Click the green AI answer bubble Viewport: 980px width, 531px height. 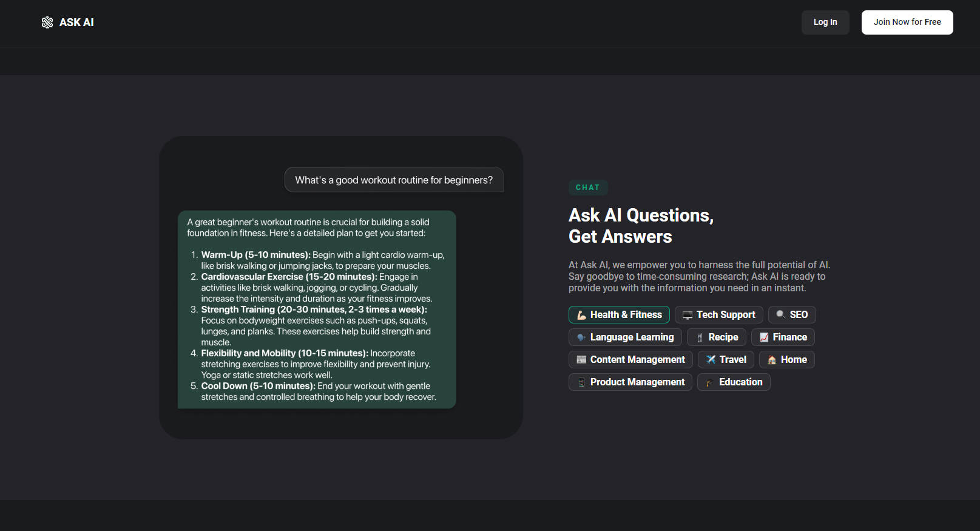[x=317, y=309]
